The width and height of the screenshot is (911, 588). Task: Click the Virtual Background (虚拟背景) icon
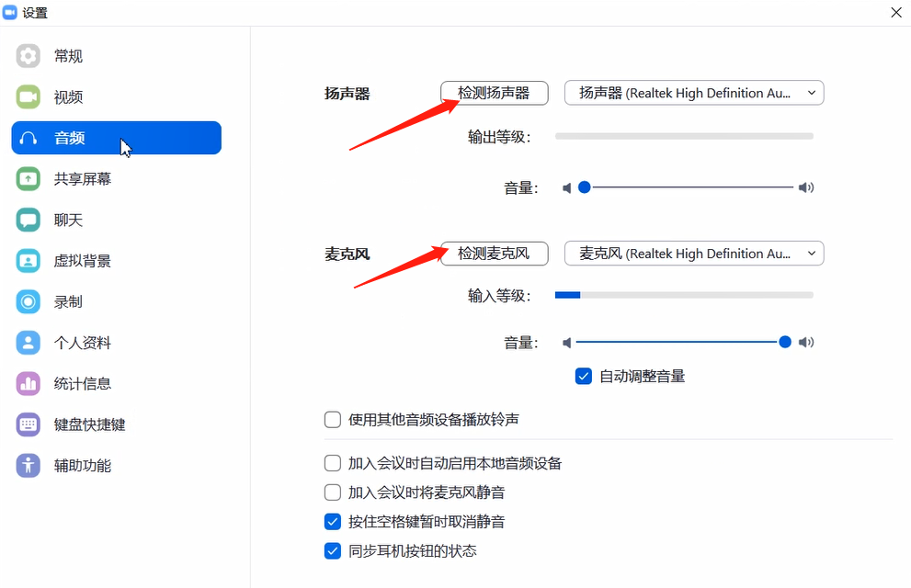click(x=28, y=261)
